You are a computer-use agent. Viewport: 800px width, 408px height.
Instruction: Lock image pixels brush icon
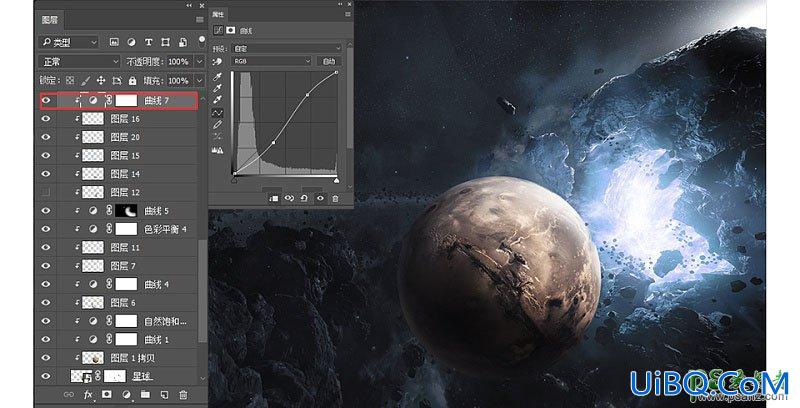pos(86,81)
